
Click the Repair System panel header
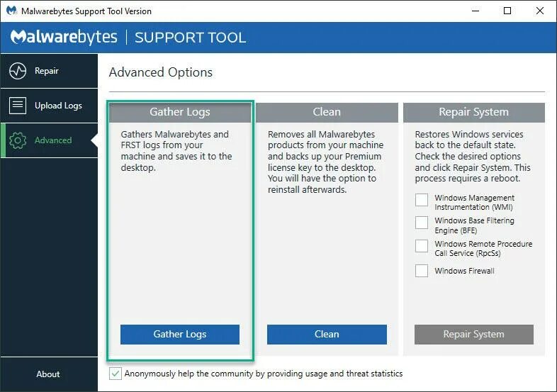(x=473, y=112)
